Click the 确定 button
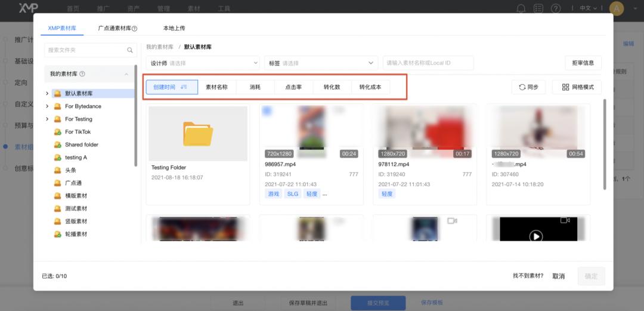This screenshot has width=644, height=311. point(591,276)
